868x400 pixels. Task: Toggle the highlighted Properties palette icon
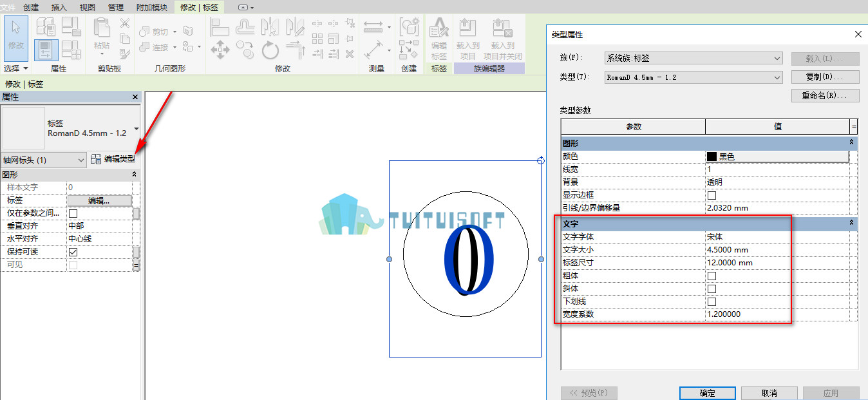pos(46,50)
